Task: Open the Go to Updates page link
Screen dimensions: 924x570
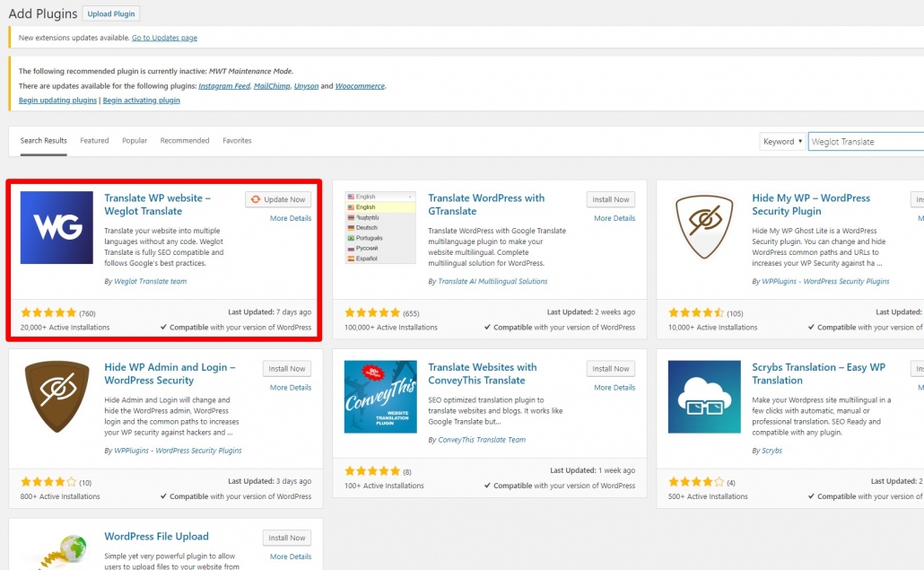Action: tap(164, 38)
